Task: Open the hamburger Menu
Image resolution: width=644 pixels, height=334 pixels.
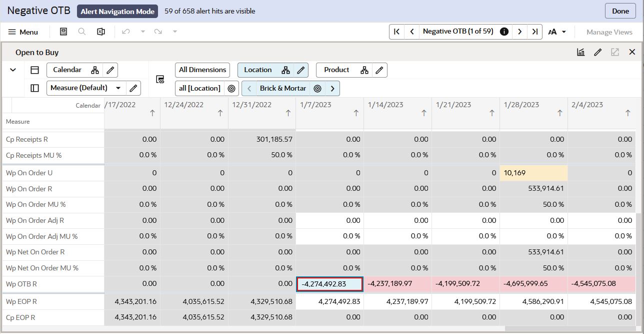Action: point(23,32)
